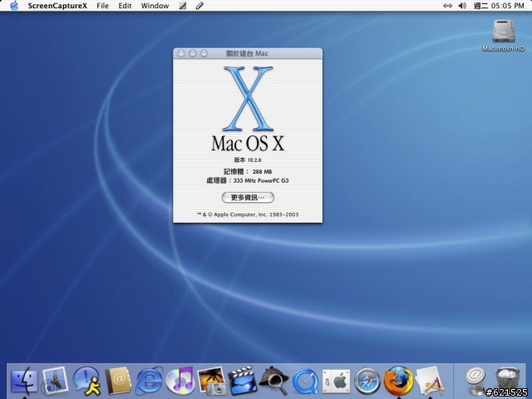Launch Safari from the Dock

367,382
